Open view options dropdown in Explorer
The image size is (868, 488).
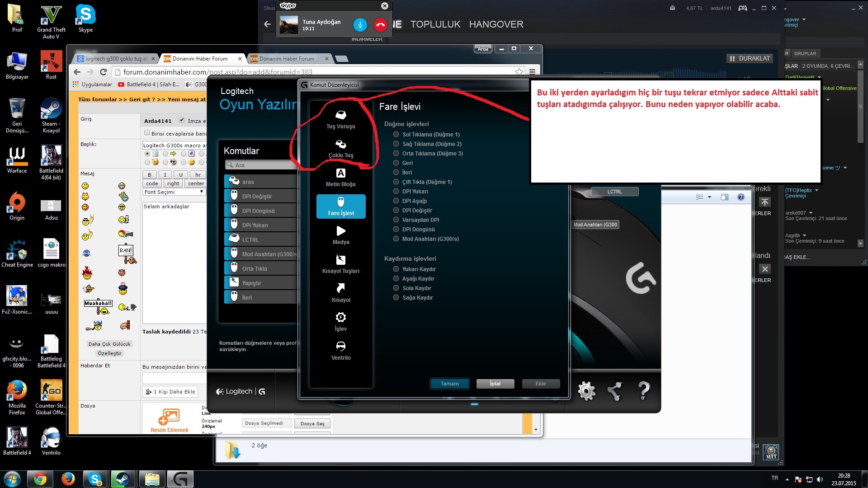coord(709,197)
